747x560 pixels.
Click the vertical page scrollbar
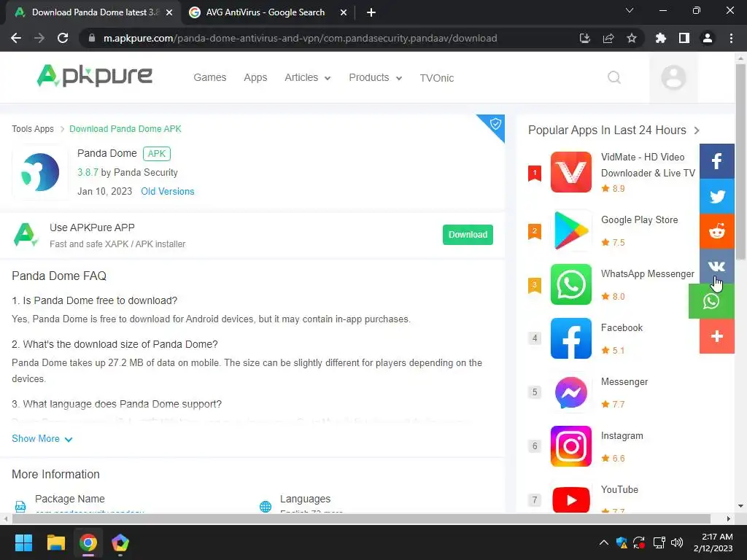pyautogui.click(x=740, y=162)
